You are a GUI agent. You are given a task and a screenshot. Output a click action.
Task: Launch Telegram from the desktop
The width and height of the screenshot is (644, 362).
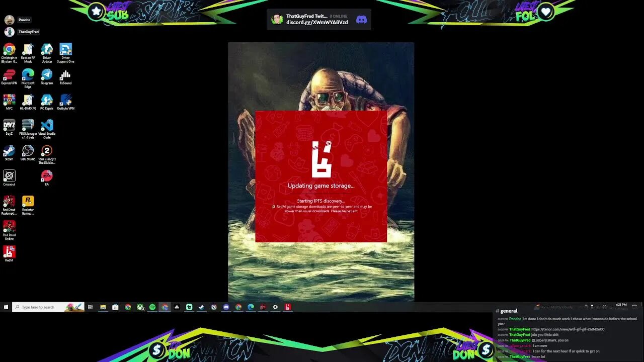click(x=47, y=77)
